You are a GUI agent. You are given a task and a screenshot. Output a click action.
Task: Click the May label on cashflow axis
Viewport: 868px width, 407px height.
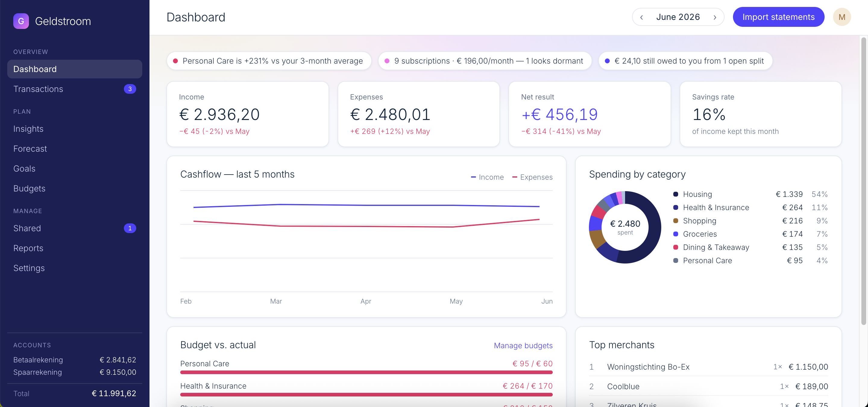[456, 301]
